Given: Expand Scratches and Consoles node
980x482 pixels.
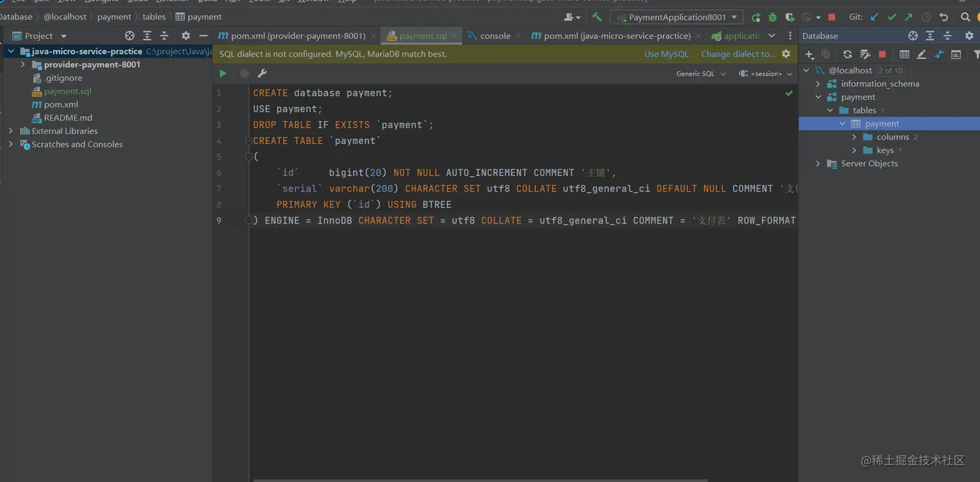Looking at the screenshot, I should click(10, 144).
